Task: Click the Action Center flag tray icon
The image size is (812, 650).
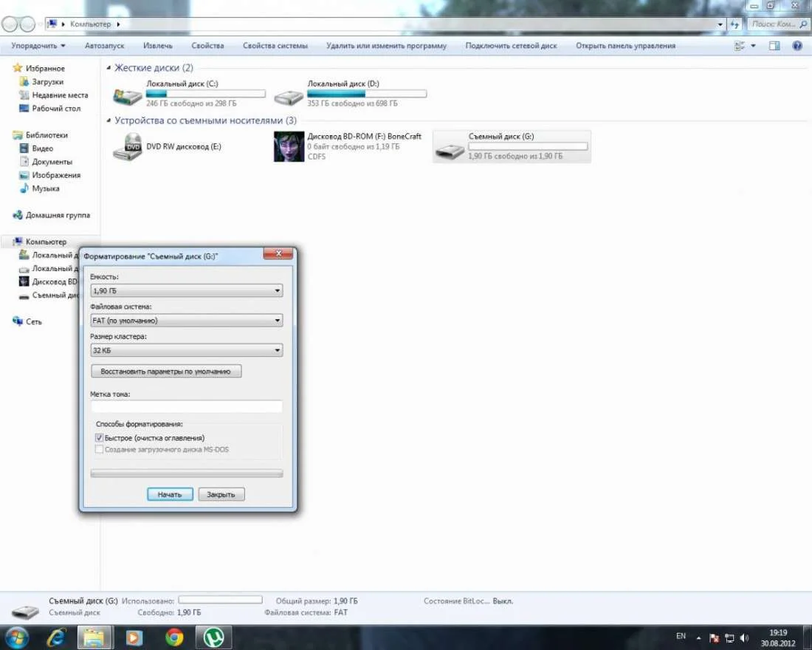Action: pos(714,637)
